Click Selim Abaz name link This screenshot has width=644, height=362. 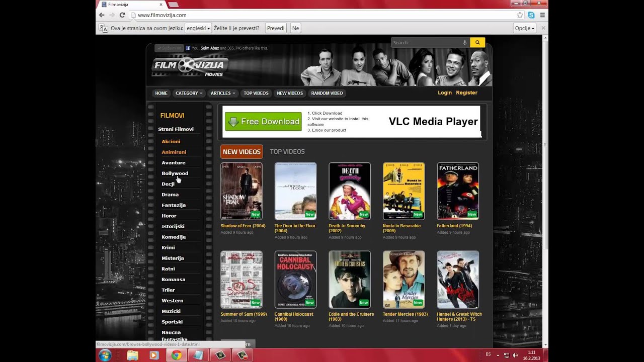(x=209, y=48)
